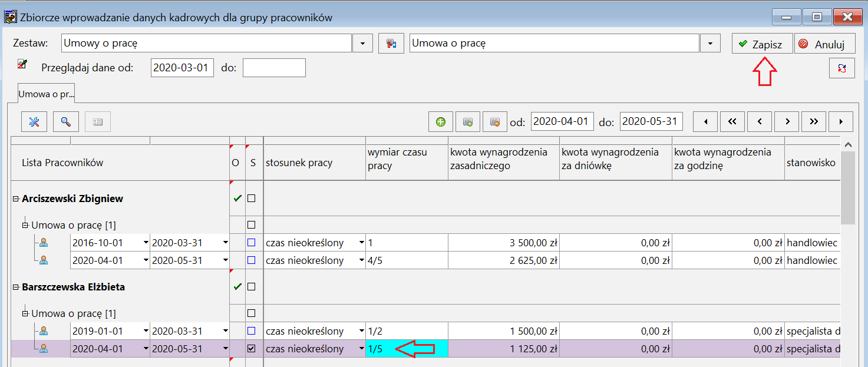Click the double-right fast forward arrow

point(814,122)
